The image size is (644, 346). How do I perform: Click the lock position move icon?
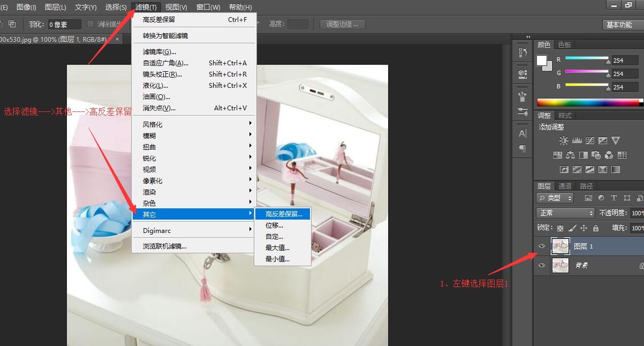point(584,228)
